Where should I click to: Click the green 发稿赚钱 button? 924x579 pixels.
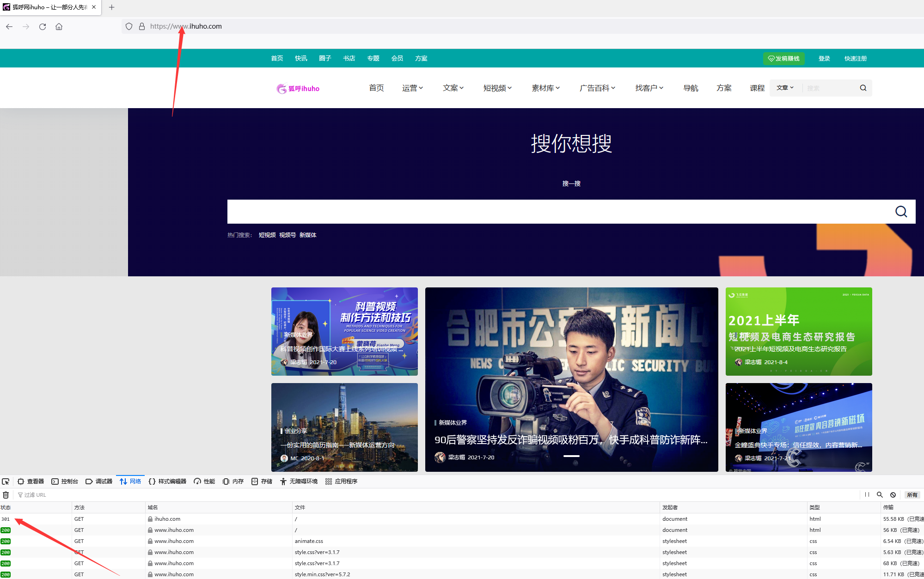point(783,59)
